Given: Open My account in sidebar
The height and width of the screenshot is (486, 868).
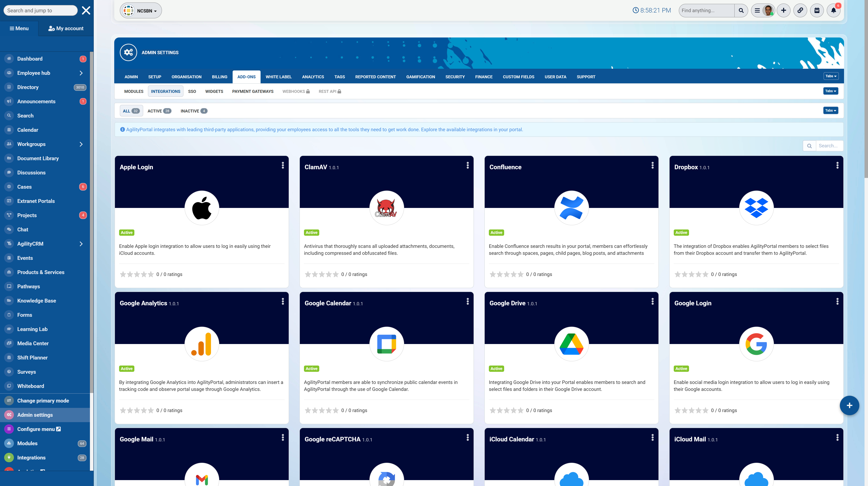Looking at the screenshot, I should click(x=66, y=28).
